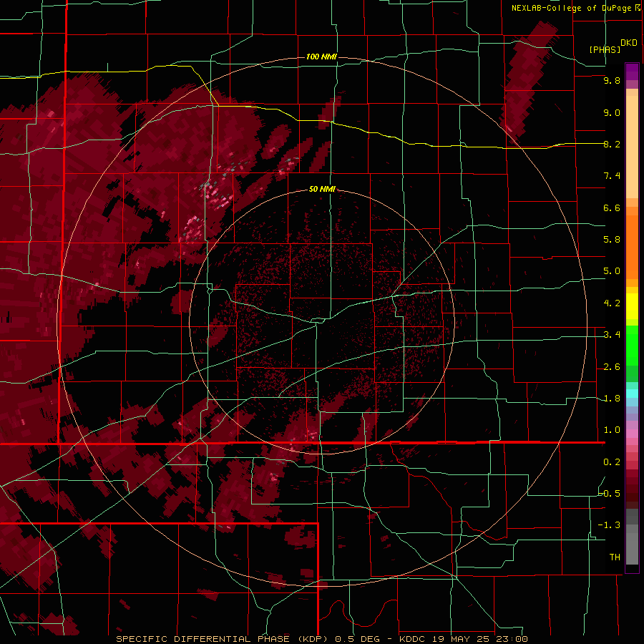Click the -0.5 scale value
This screenshot has height=644, width=644.
tap(610, 494)
